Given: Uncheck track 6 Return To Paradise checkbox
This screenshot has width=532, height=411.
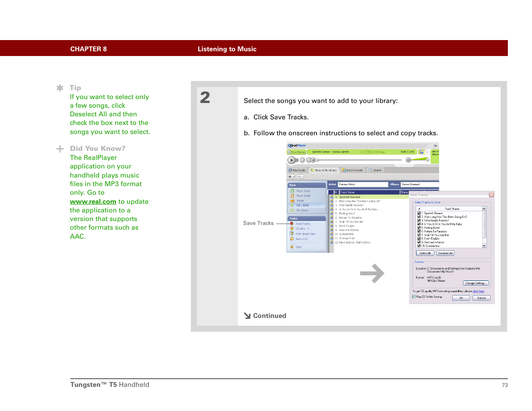Looking at the screenshot, I should 419,231.
